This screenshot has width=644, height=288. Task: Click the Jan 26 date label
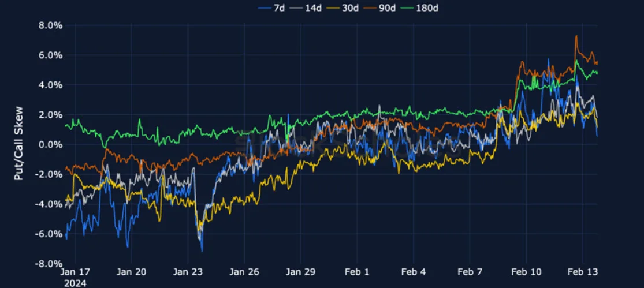click(244, 272)
